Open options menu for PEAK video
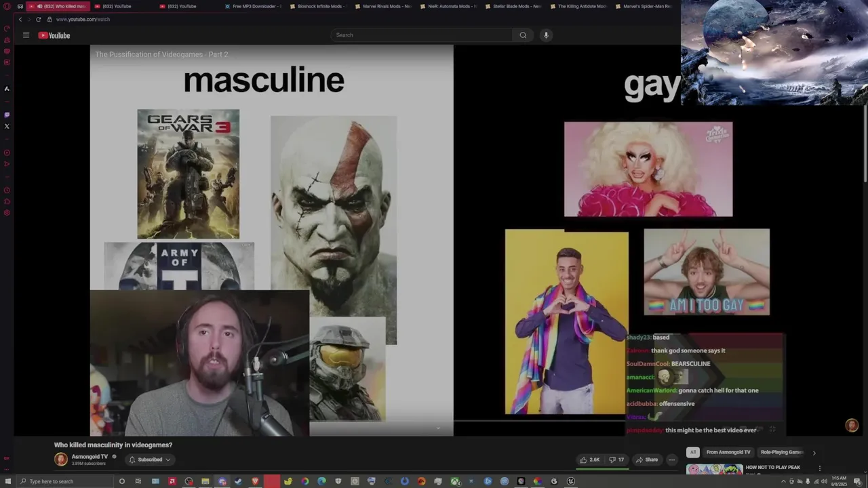868x488 pixels. 819,468
